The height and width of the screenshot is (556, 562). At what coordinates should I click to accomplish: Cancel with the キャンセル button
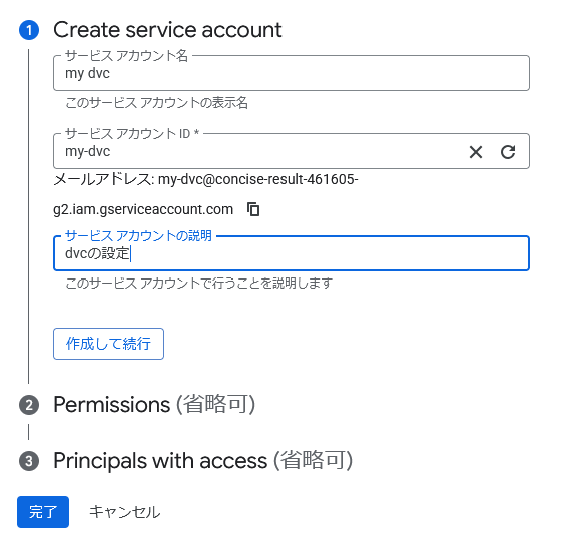(124, 512)
